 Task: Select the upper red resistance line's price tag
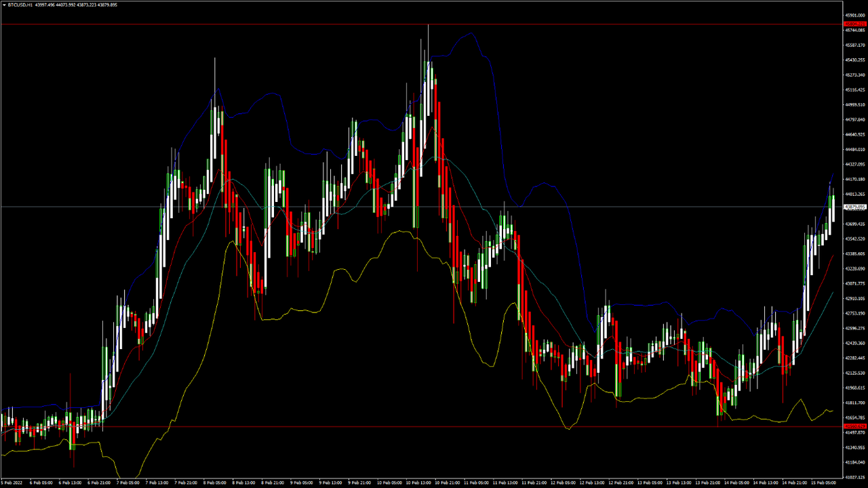point(854,24)
